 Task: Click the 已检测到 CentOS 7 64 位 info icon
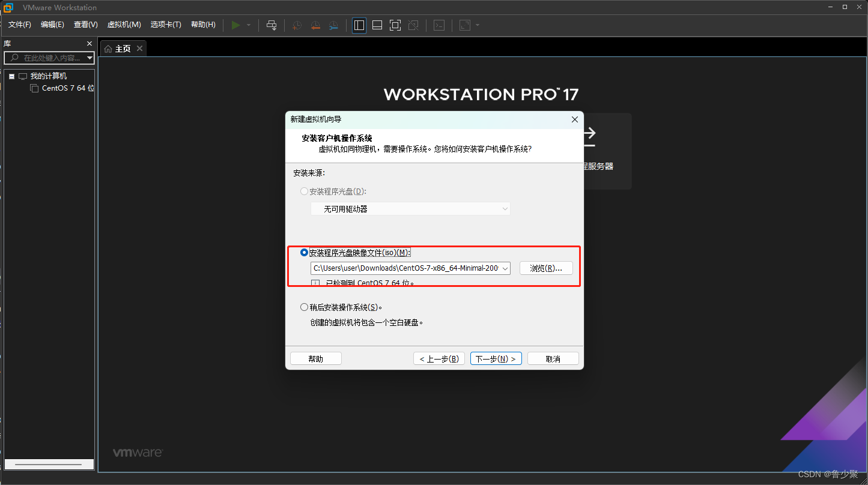click(x=315, y=283)
